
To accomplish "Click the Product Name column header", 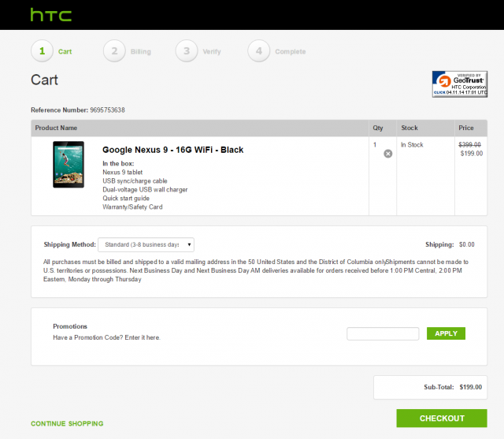I will [56, 128].
